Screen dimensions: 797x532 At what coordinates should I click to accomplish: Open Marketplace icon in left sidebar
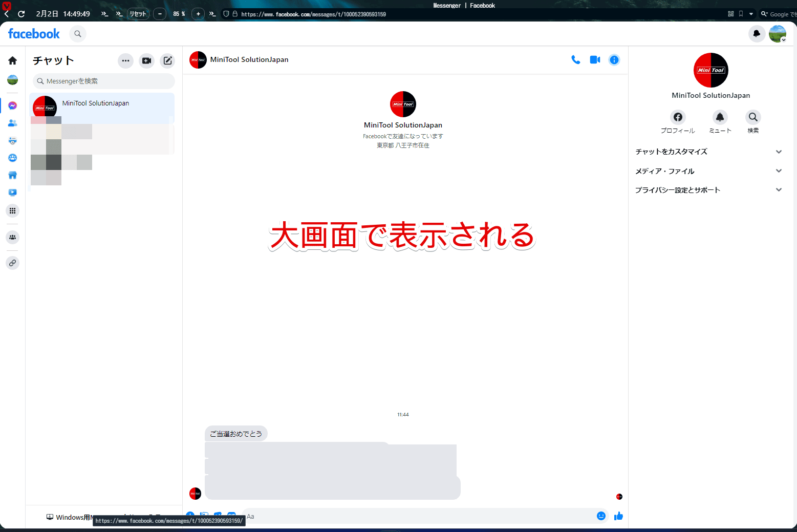13,175
